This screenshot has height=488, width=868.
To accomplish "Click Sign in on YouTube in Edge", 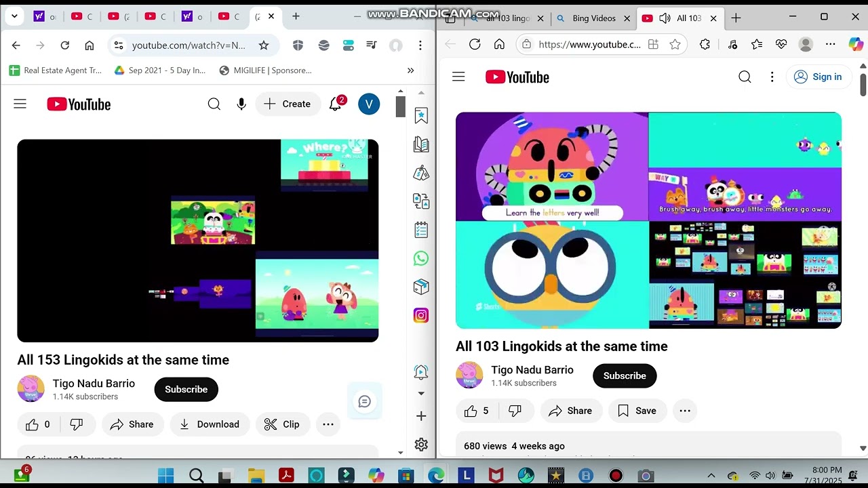I will click(x=817, y=77).
